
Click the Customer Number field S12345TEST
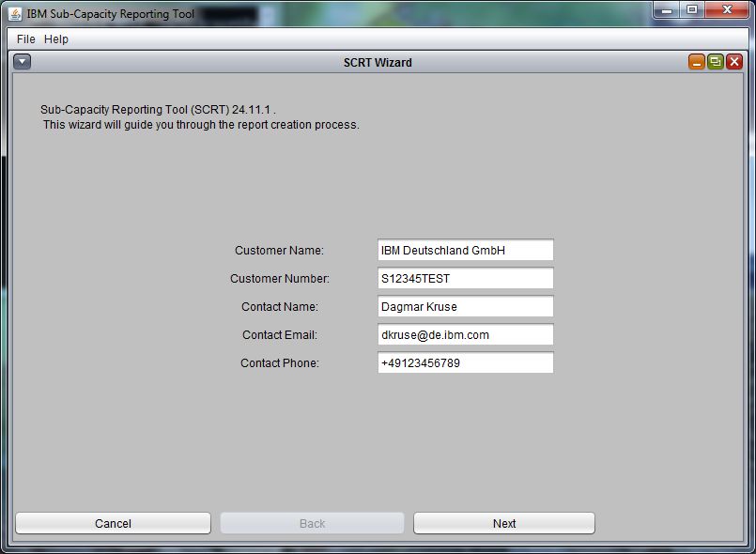coord(465,278)
